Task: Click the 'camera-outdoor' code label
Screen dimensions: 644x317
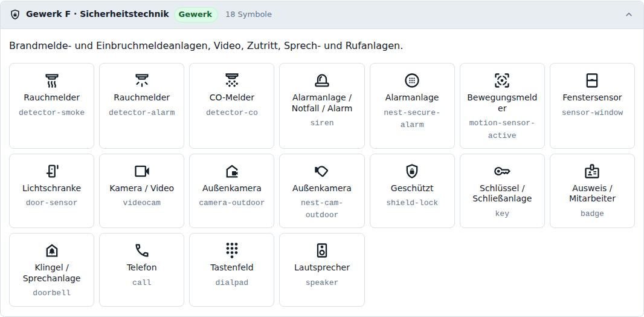Action: 231,203
